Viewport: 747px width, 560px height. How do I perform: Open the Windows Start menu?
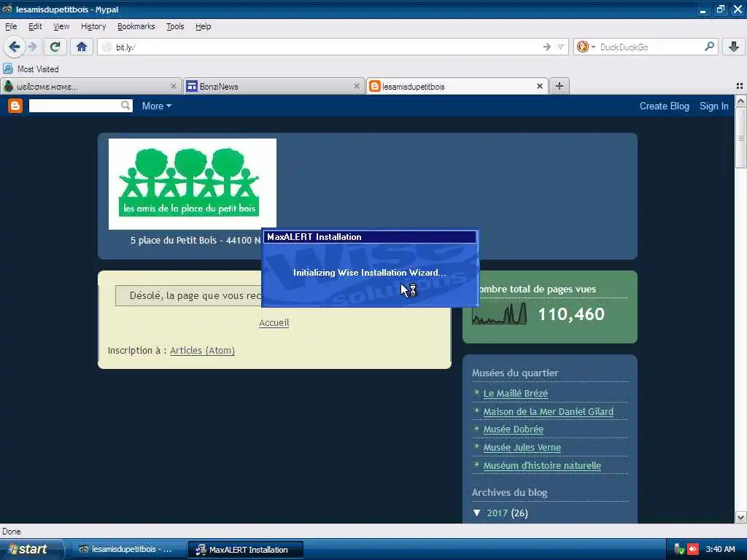[x=32, y=549]
